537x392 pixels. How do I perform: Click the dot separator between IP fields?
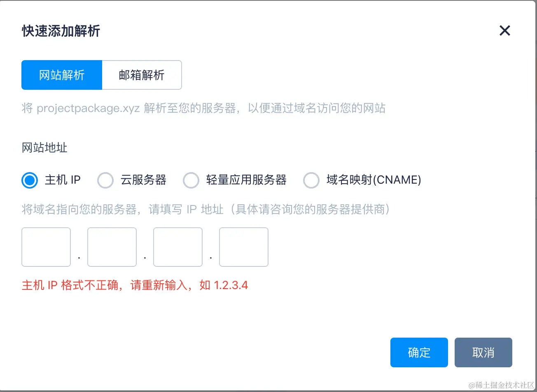[x=79, y=257]
